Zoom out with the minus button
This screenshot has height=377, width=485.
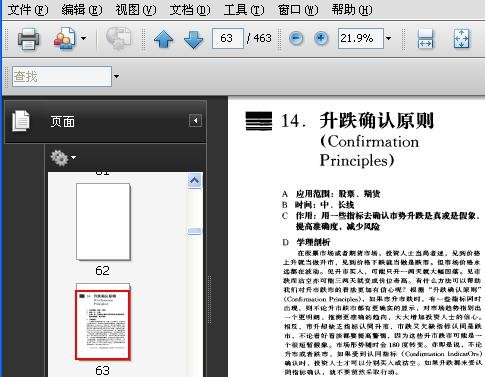(296, 38)
